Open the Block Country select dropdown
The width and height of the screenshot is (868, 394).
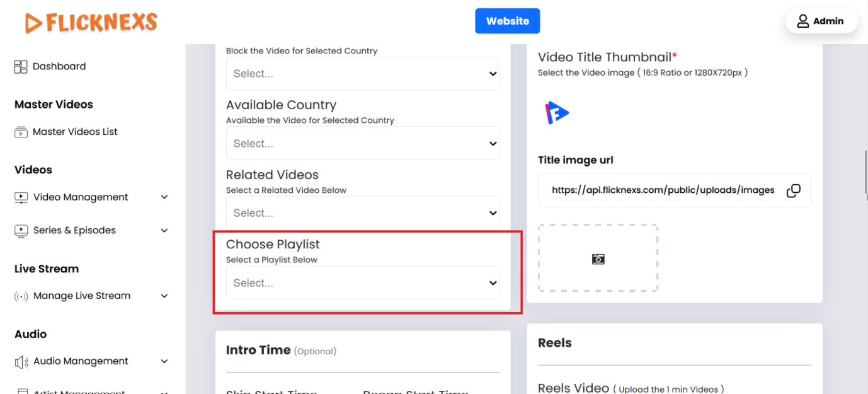tap(362, 74)
